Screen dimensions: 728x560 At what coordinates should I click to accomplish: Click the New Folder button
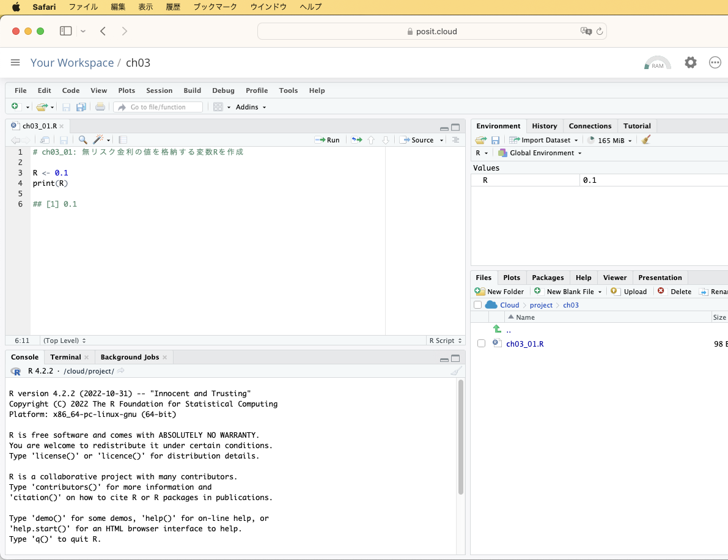(499, 292)
